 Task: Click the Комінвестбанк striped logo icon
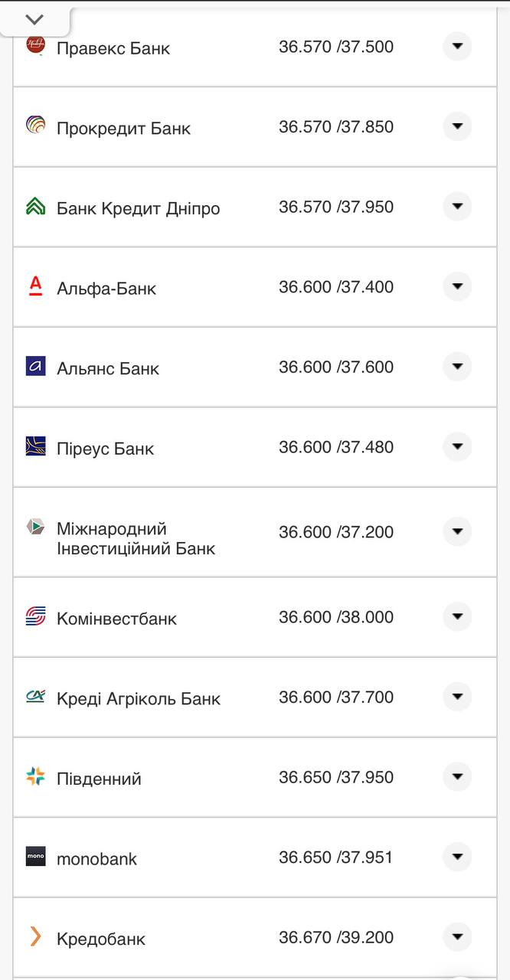click(x=36, y=617)
